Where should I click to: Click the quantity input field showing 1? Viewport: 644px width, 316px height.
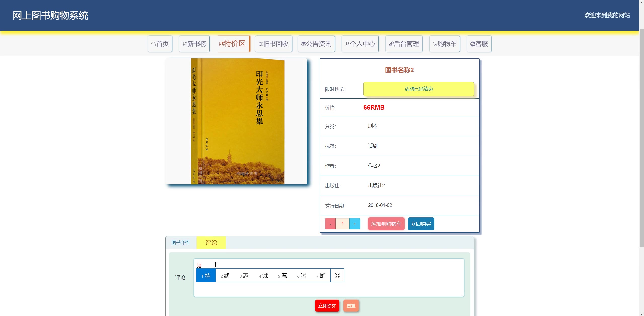click(x=342, y=224)
